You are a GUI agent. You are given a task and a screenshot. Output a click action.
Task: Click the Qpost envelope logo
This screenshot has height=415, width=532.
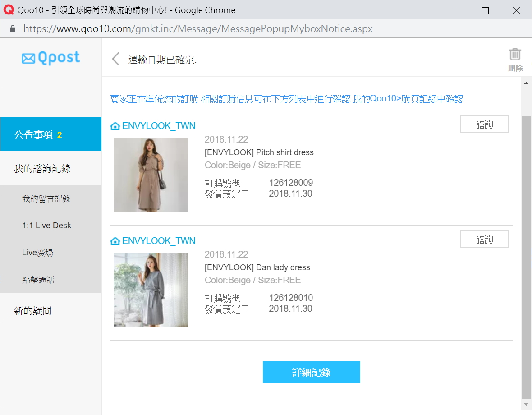50,58
